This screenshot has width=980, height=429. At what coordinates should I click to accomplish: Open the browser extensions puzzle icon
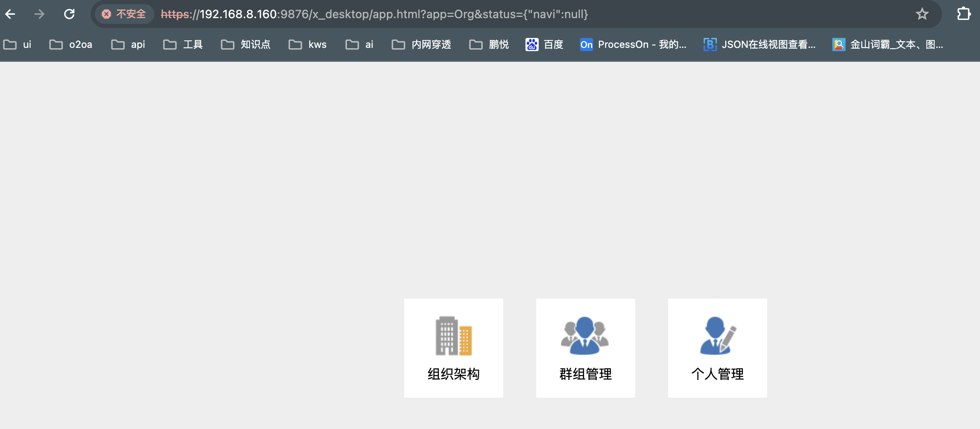click(964, 14)
